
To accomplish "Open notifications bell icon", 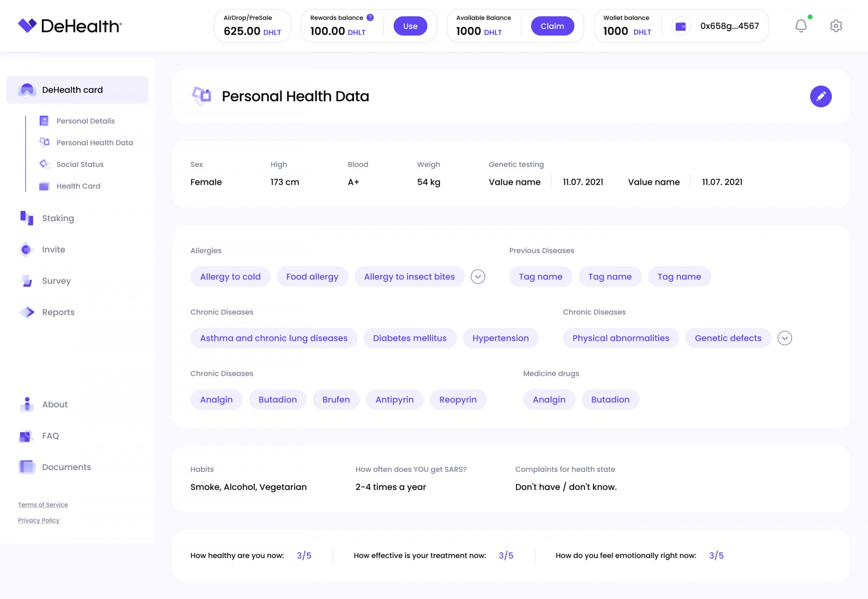I will click(800, 26).
